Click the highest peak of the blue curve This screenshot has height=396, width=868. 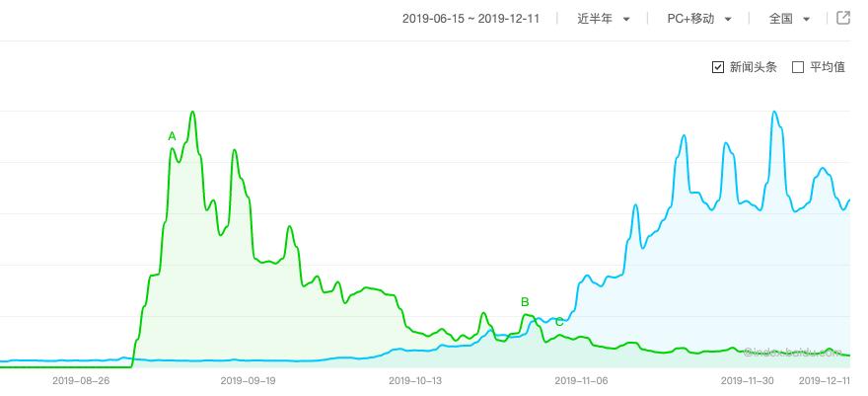[x=774, y=112]
